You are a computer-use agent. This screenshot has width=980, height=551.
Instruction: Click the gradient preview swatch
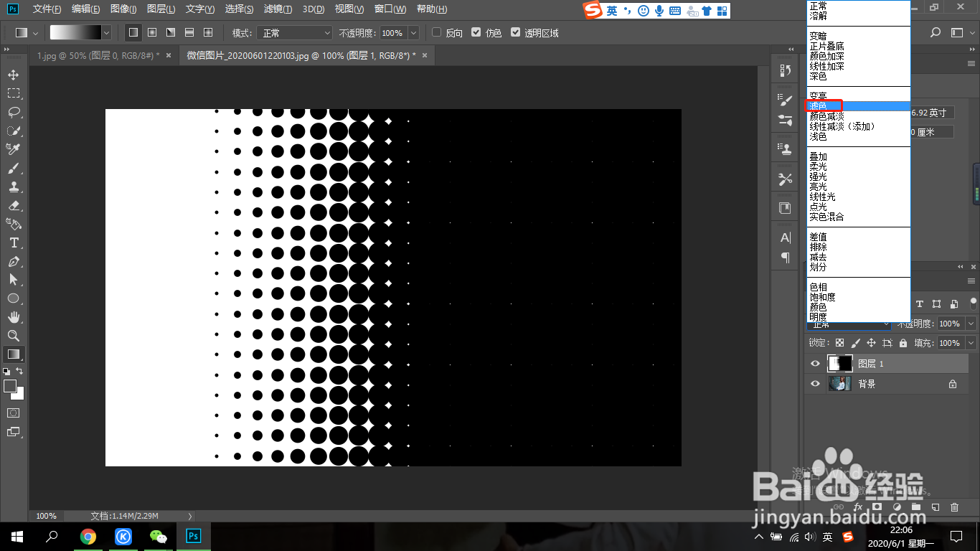coord(75,32)
